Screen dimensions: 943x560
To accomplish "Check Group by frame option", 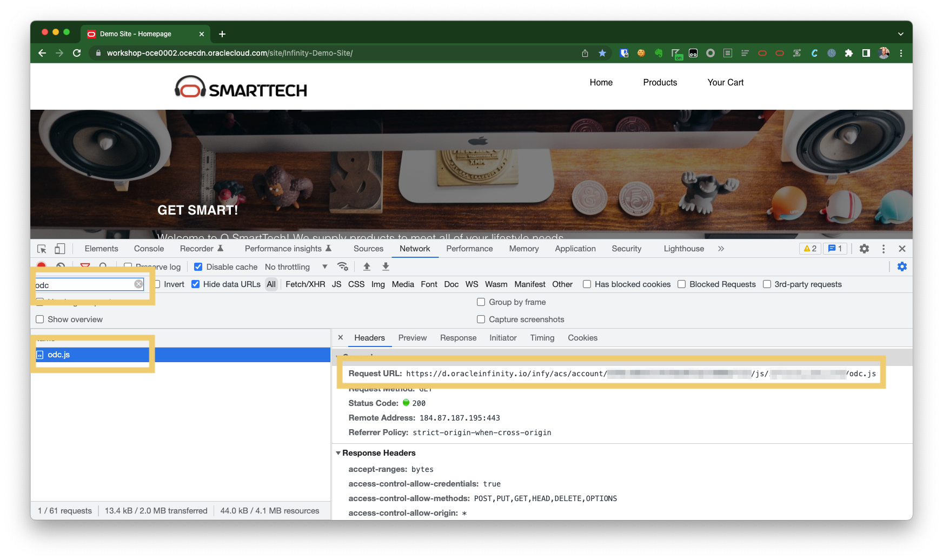I will (481, 302).
